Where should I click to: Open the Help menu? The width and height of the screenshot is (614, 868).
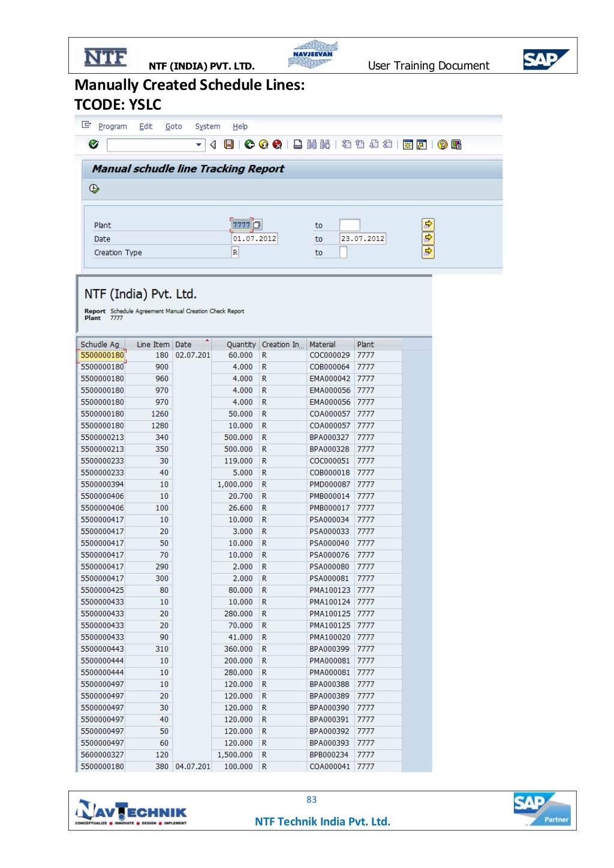coord(240,126)
